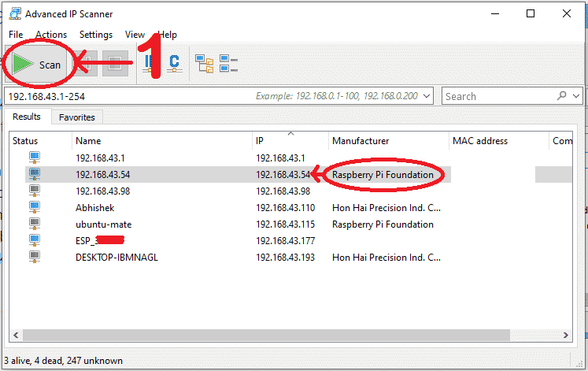Select the Abhishek host name

(95, 208)
